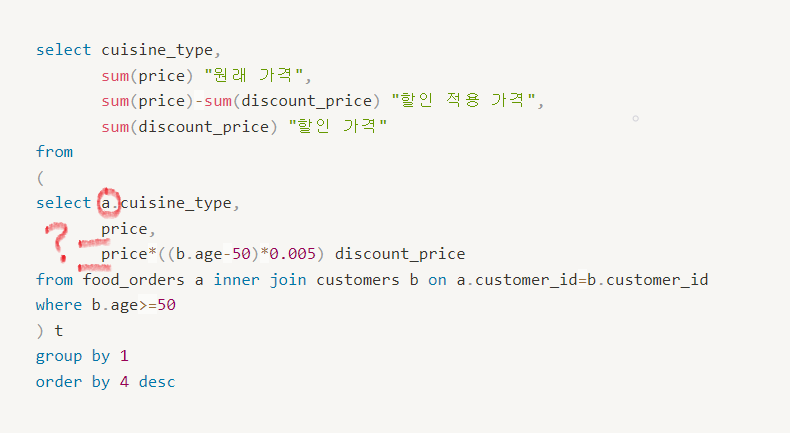Click the subquery alias 't'
Screen dimensions: 790x433
tap(59, 331)
